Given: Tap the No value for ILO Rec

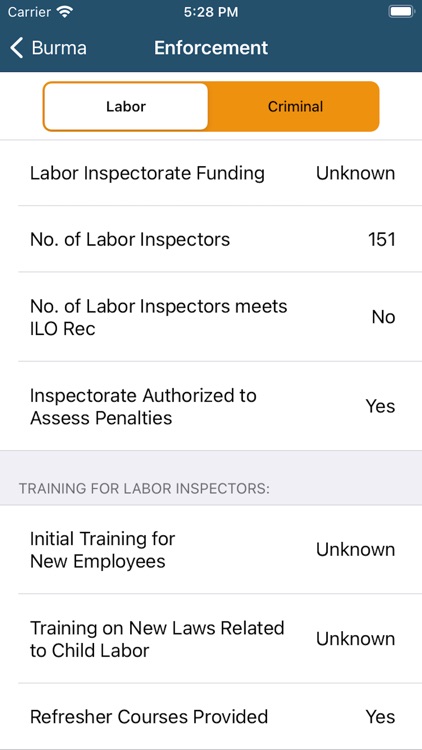Looking at the screenshot, I should tap(383, 317).
